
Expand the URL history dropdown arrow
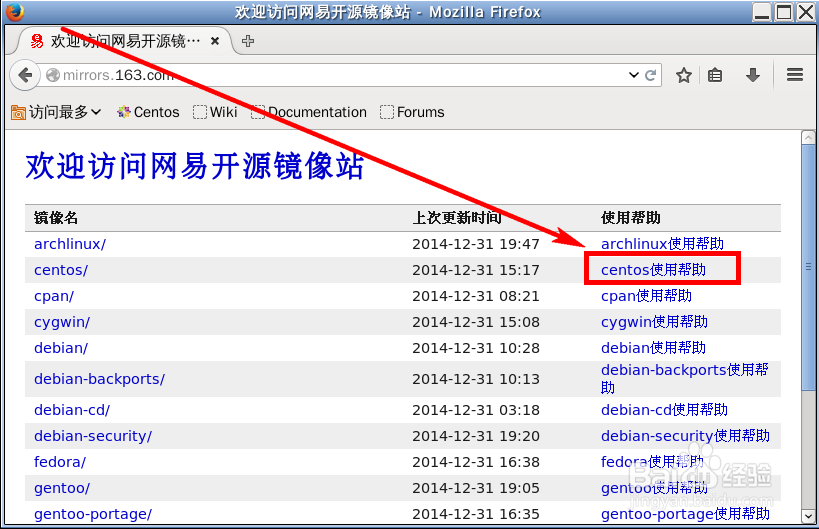[634, 75]
